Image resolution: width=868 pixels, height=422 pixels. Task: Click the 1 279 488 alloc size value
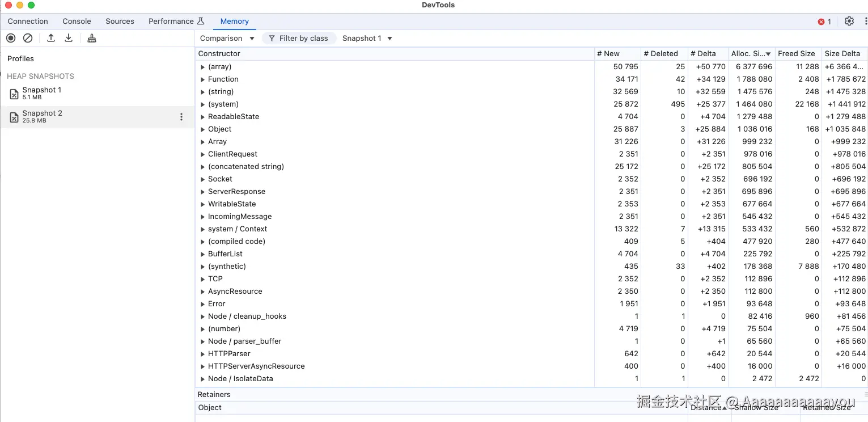754,117
